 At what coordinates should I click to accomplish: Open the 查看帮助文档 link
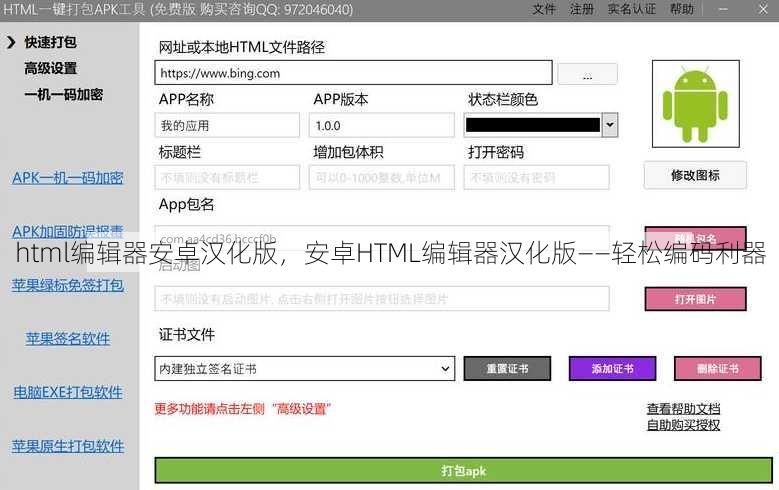coord(683,409)
